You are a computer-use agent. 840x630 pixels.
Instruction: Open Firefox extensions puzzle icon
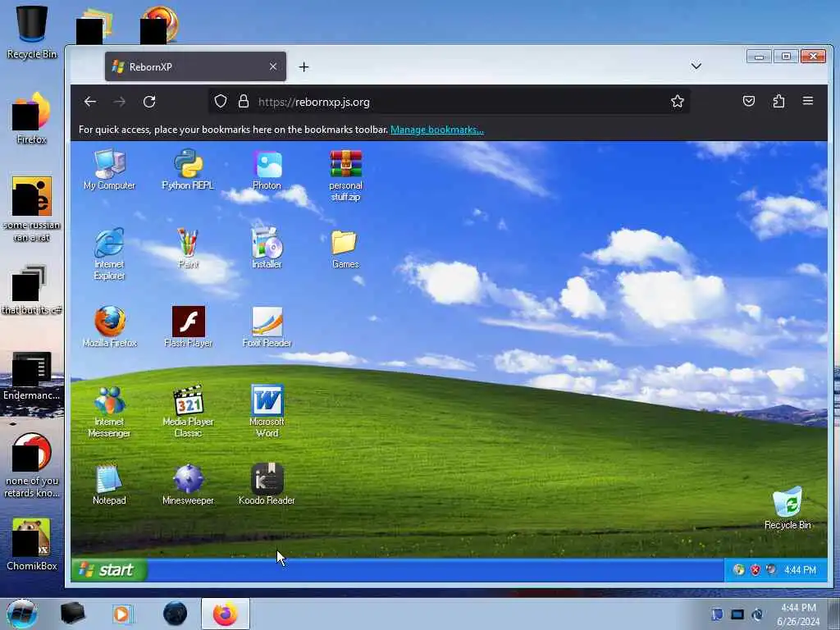pyautogui.click(x=778, y=101)
